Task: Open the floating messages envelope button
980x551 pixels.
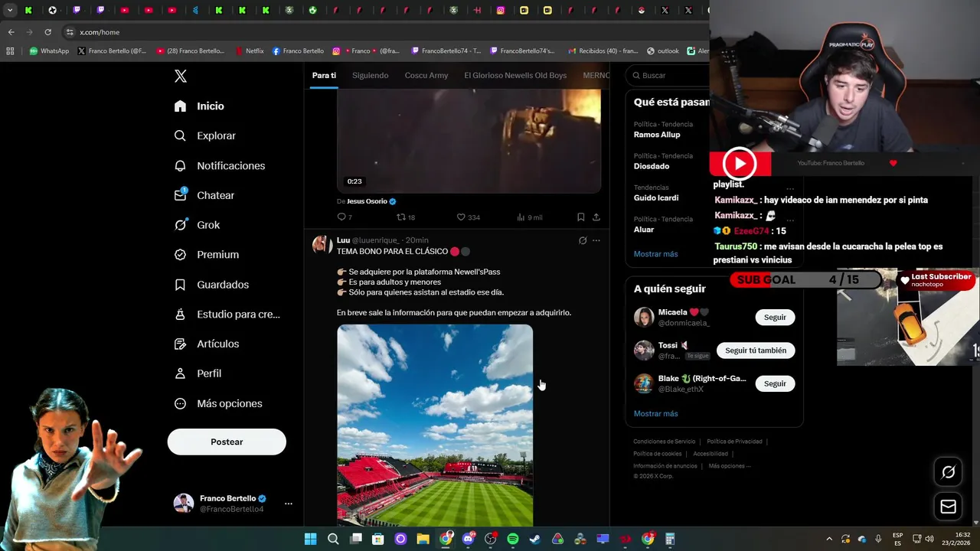Action: pos(948,507)
